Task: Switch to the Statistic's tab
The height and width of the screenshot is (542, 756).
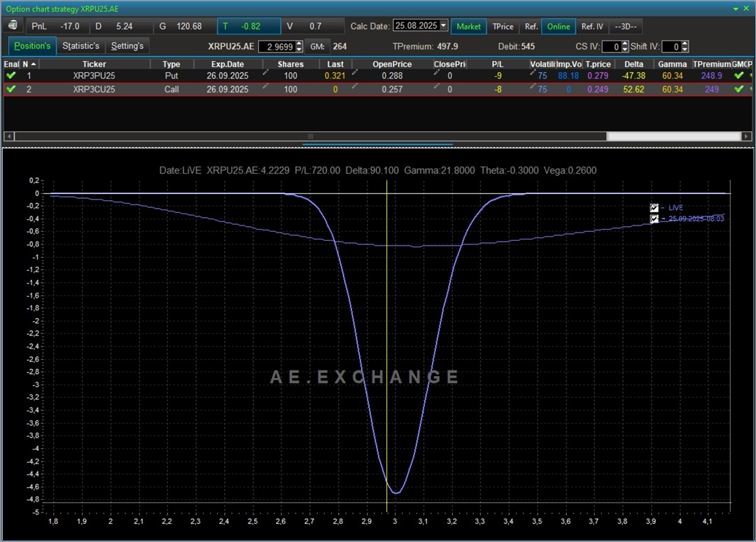Action: (x=80, y=46)
